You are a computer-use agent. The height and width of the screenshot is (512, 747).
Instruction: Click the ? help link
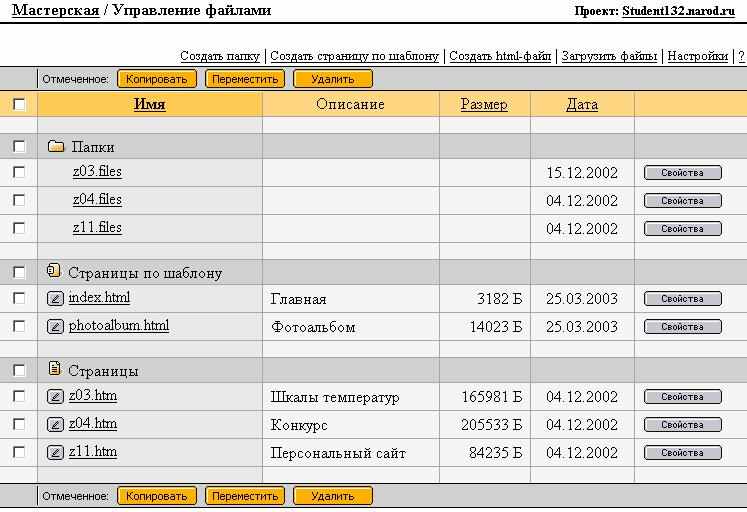point(741,56)
